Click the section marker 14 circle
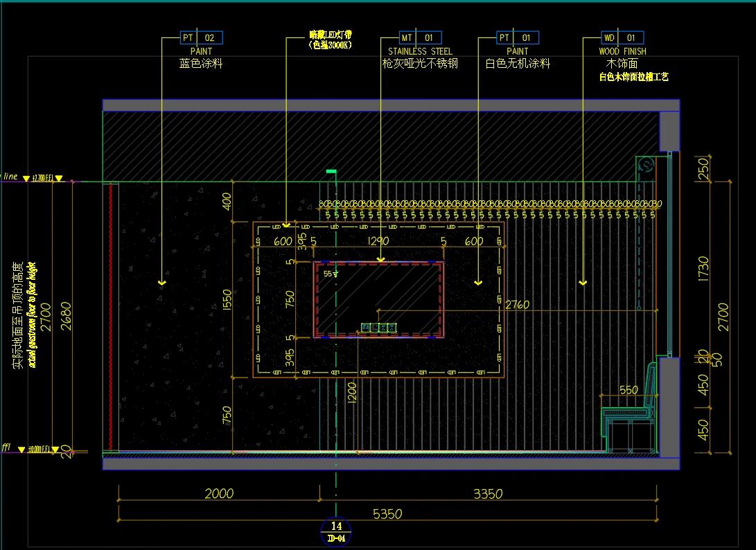756x550 pixels. (337, 531)
